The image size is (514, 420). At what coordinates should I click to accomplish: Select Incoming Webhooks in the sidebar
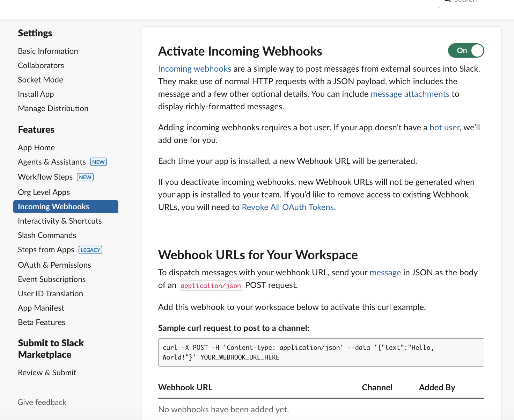coord(66,207)
